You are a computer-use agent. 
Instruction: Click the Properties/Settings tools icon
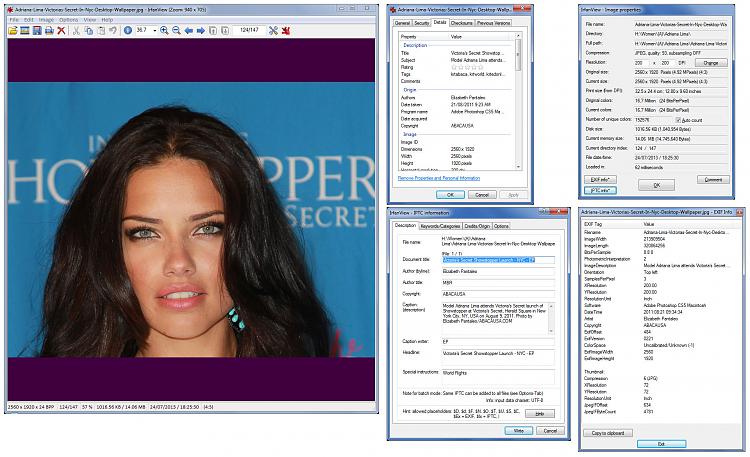tap(273, 31)
